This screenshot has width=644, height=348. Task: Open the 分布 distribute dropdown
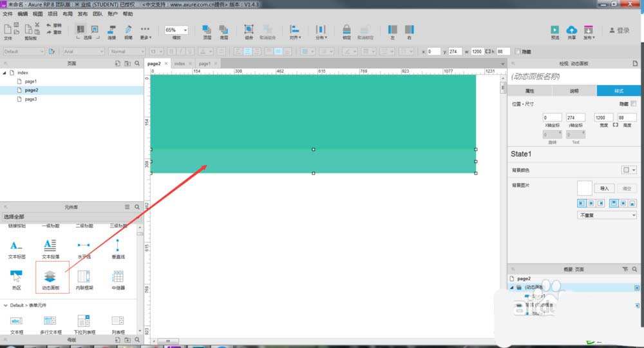[321, 32]
